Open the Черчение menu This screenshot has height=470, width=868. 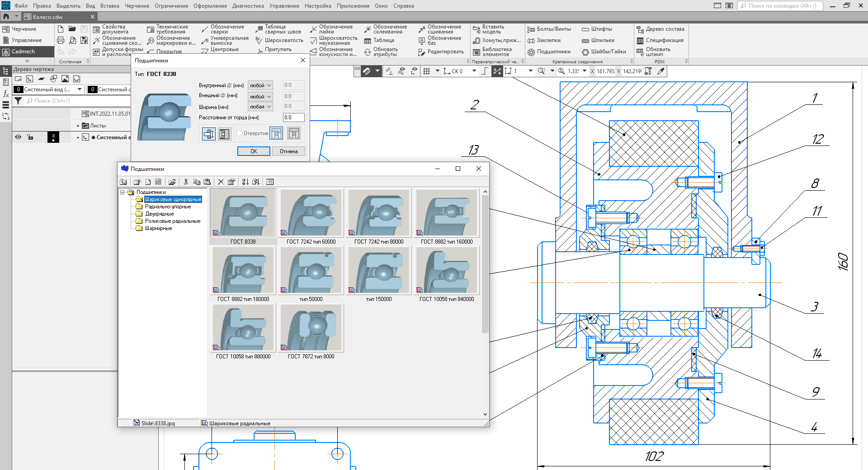[137, 6]
